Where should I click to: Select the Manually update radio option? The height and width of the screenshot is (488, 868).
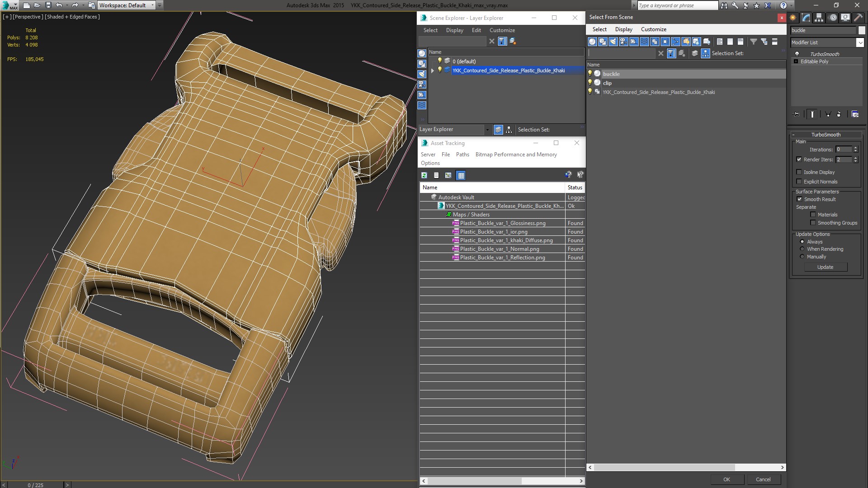click(x=802, y=257)
